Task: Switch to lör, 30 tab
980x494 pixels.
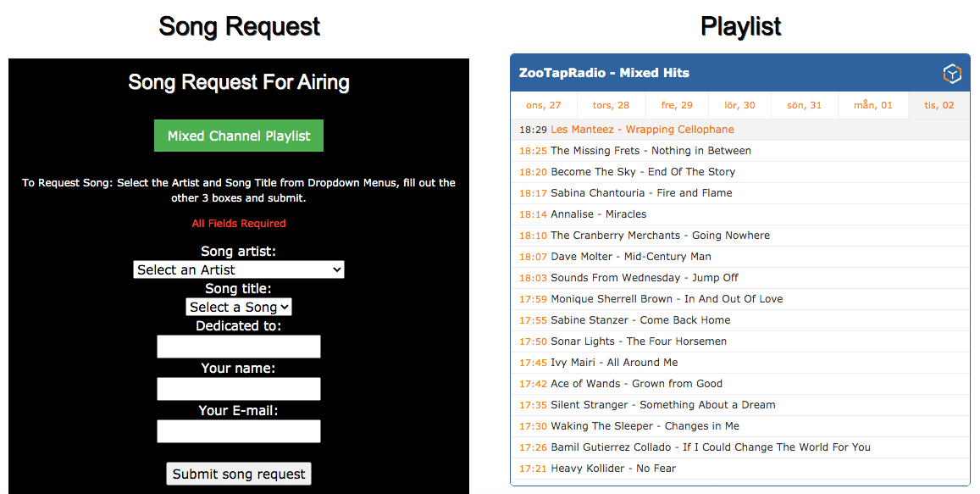Action: (739, 105)
